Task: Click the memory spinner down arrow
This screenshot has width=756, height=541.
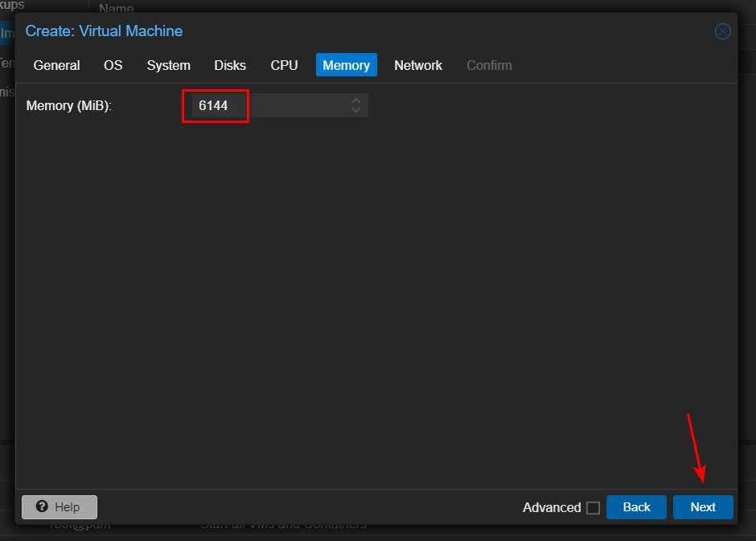Action: pos(355,109)
